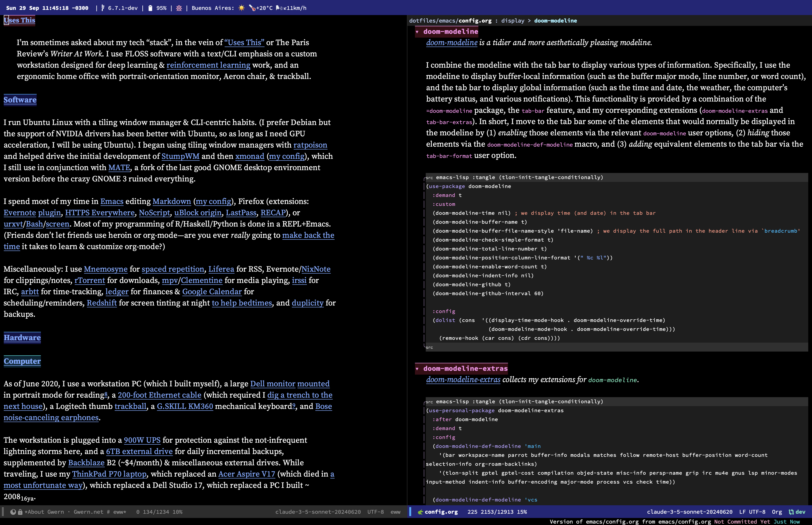Follow the StumpWM hyperlink
812x525 pixels.
click(x=180, y=156)
